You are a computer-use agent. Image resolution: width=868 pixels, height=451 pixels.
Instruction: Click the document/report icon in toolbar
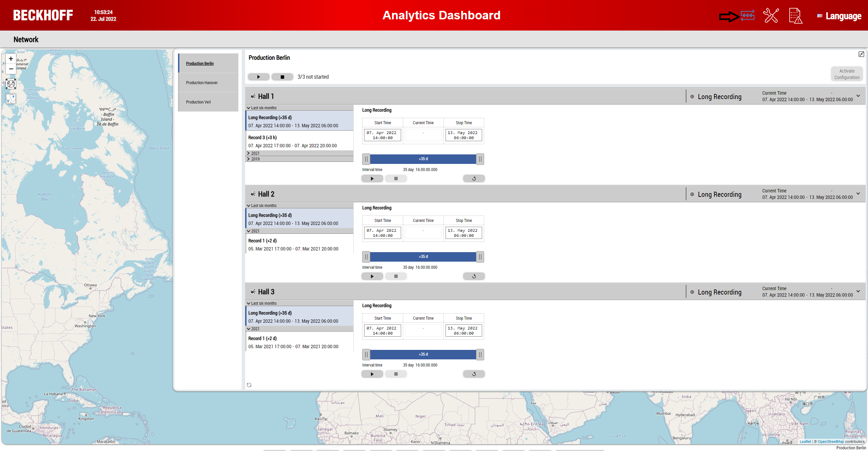[794, 15]
